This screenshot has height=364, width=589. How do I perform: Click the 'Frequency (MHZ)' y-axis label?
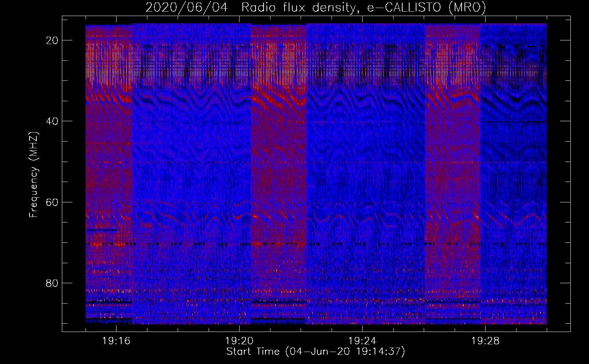point(33,175)
